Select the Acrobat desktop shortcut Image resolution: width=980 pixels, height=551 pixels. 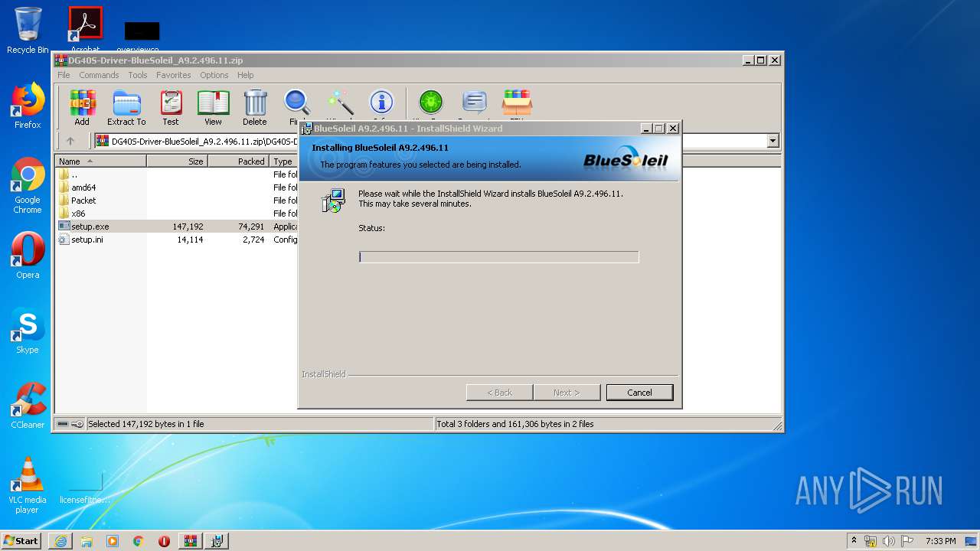click(86, 29)
